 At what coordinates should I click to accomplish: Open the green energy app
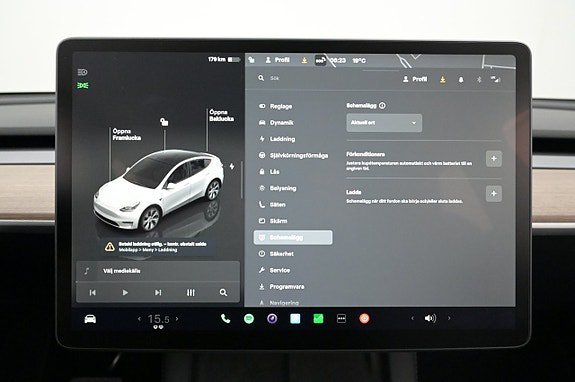tap(318, 319)
